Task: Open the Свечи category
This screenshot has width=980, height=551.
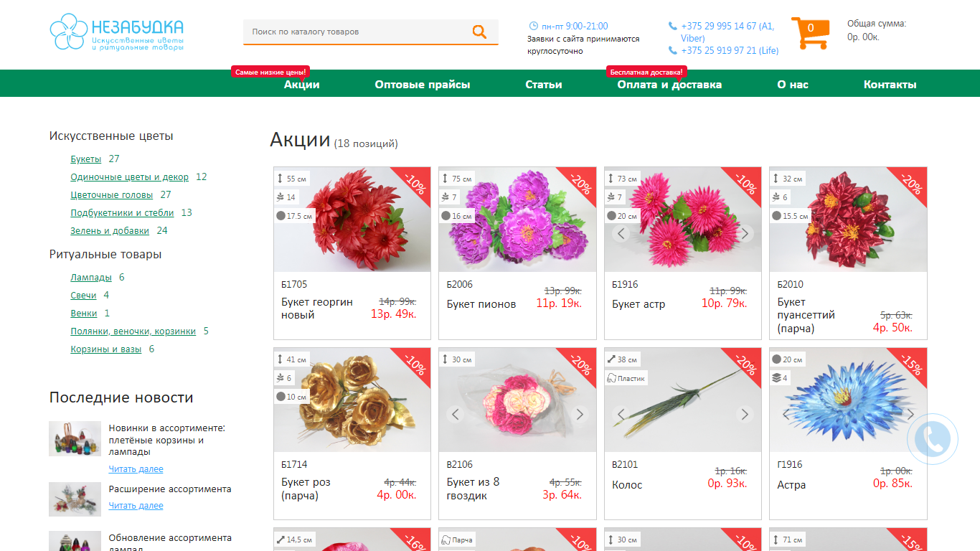Action: tap(83, 296)
